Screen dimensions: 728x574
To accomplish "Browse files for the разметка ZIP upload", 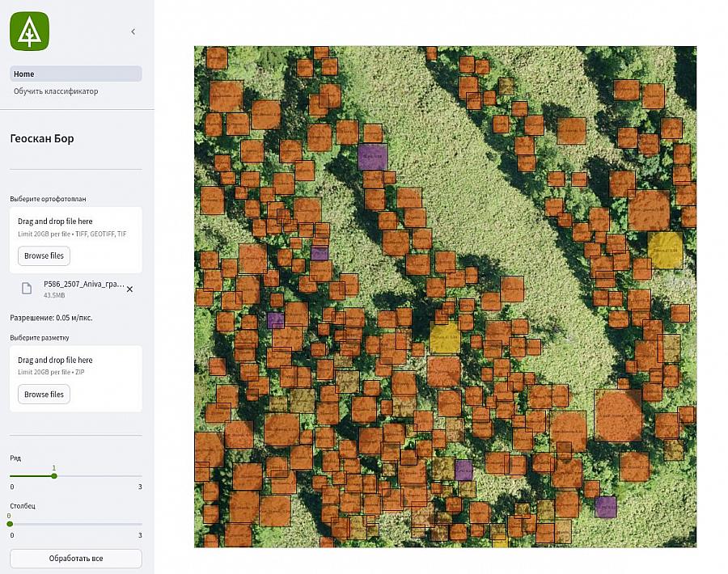I will (44, 395).
